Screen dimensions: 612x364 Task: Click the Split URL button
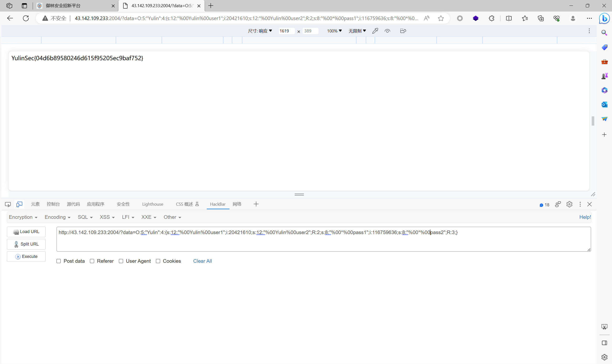[26, 244]
